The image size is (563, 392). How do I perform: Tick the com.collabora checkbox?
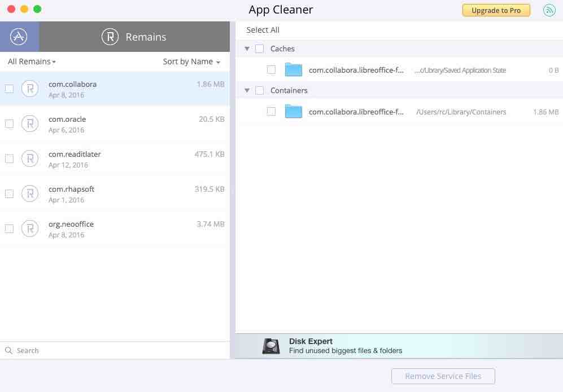(x=10, y=89)
